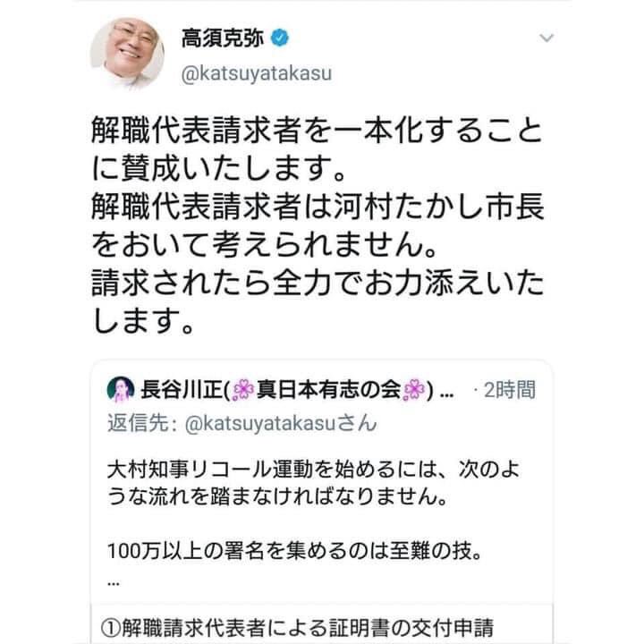The width and height of the screenshot is (644, 644).
Task: Open the @katsuyatakasu handle under the name
Action: (257, 74)
